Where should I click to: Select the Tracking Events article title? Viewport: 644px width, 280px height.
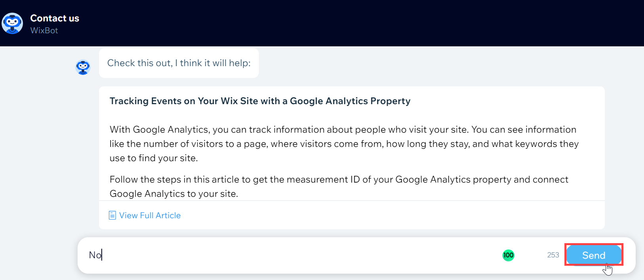click(x=260, y=101)
